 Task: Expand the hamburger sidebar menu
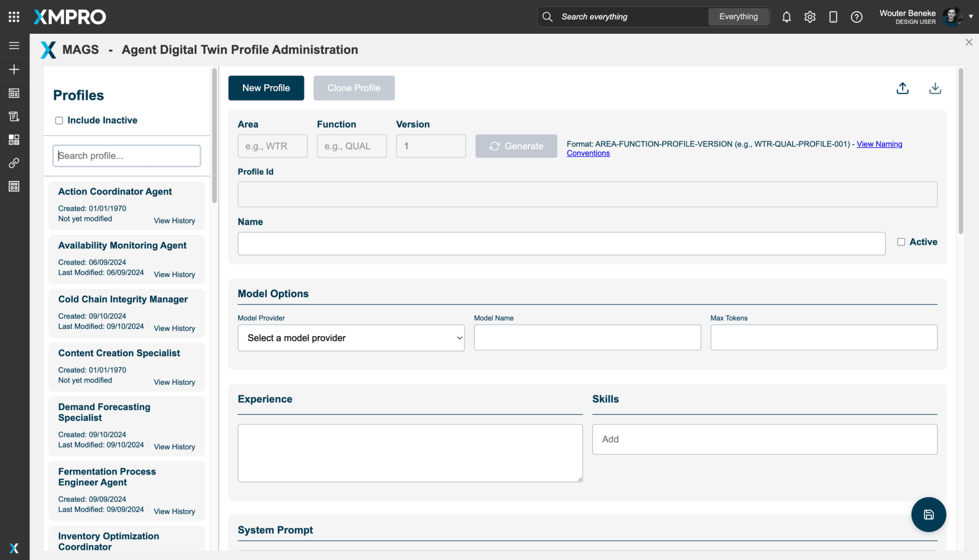14,45
